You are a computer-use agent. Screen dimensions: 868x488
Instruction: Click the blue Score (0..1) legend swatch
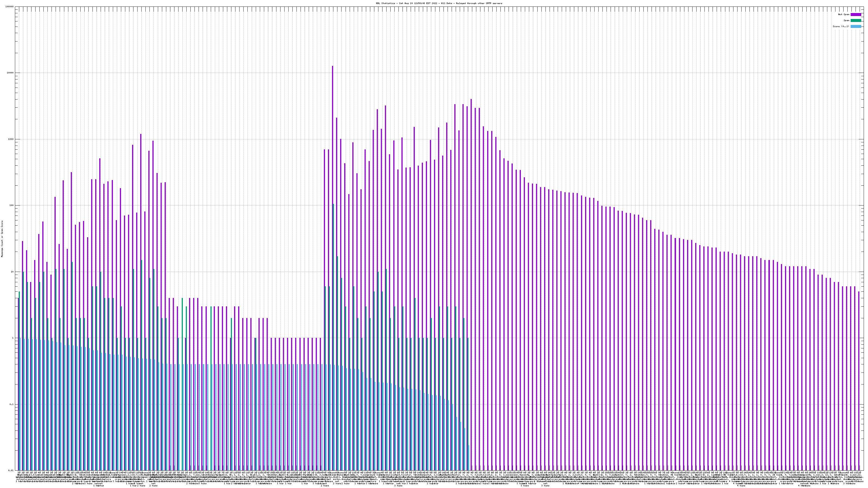pyautogui.click(x=856, y=26)
